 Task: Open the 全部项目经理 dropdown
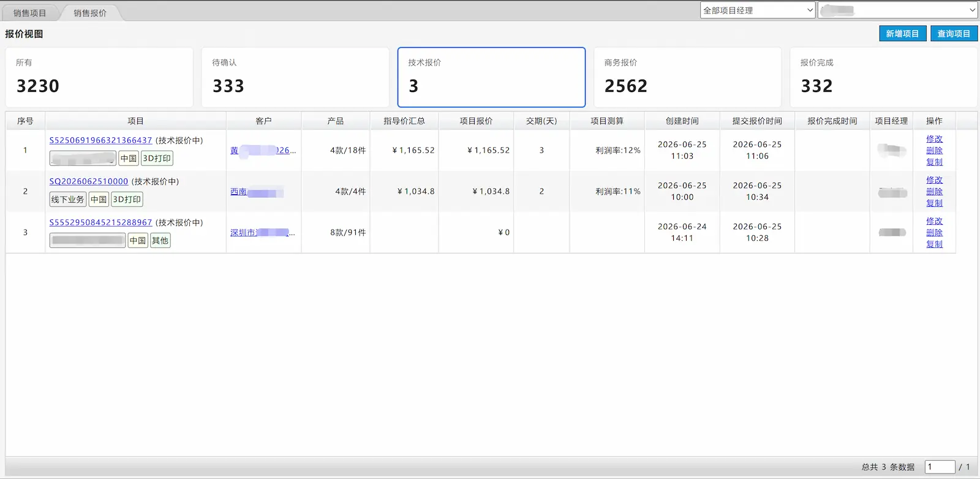point(758,10)
